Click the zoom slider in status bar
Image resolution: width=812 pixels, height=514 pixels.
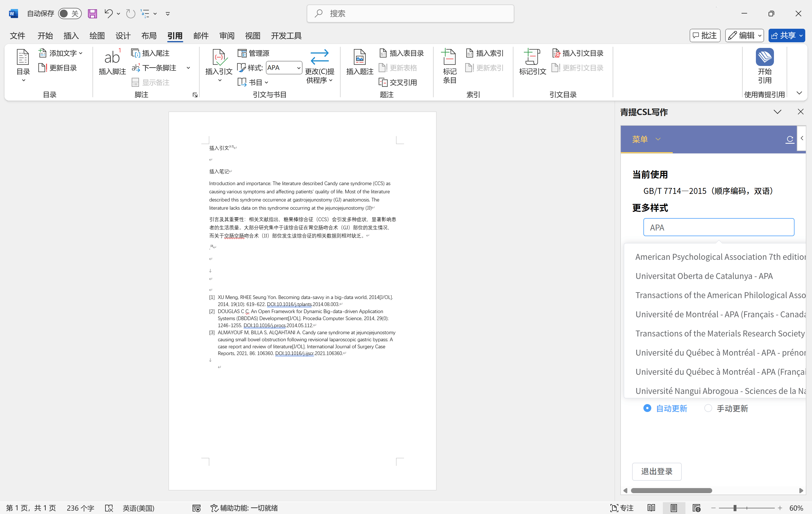734,508
